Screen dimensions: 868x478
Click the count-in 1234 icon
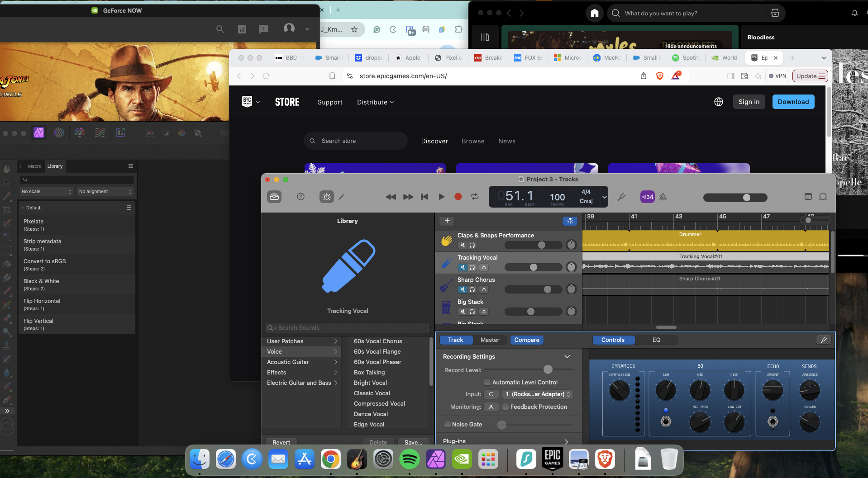(647, 197)
